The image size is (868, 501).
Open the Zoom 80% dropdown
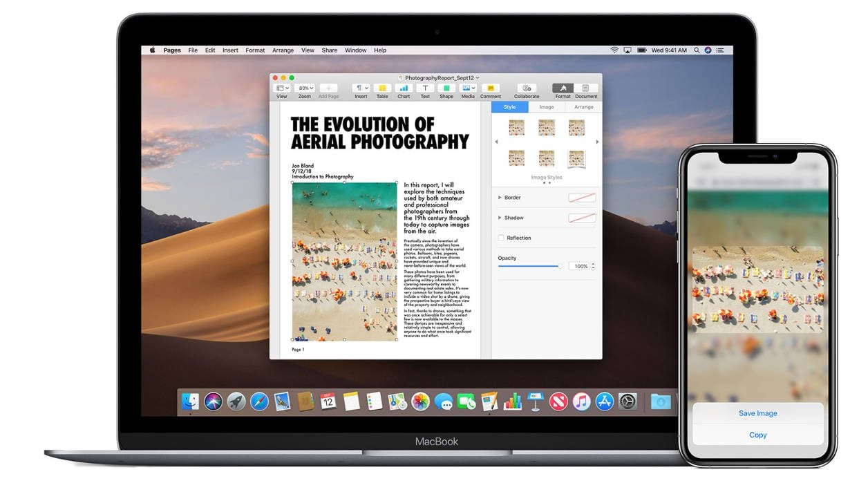(305, 88)
